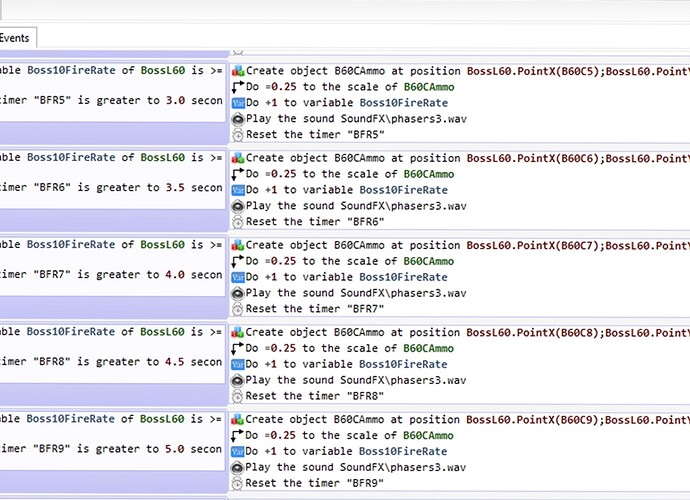
Task: Click variable icon in BFR7 event actions
Action: 238,277
